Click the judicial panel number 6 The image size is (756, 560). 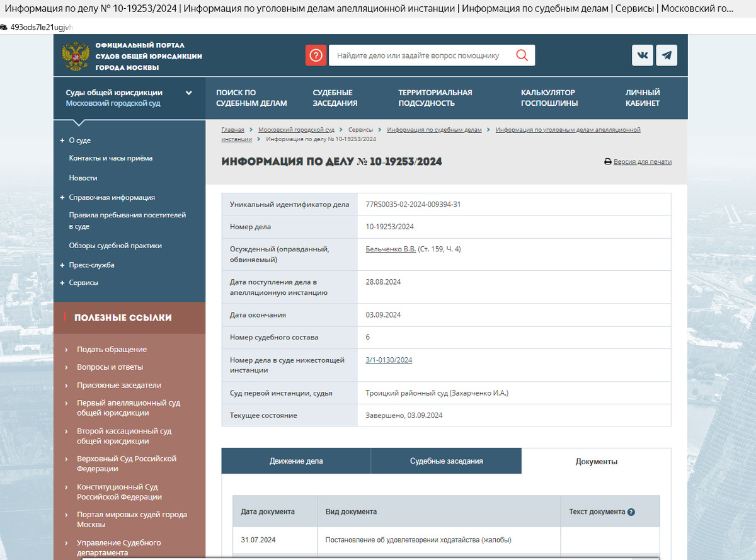click(x=367, y=338)
